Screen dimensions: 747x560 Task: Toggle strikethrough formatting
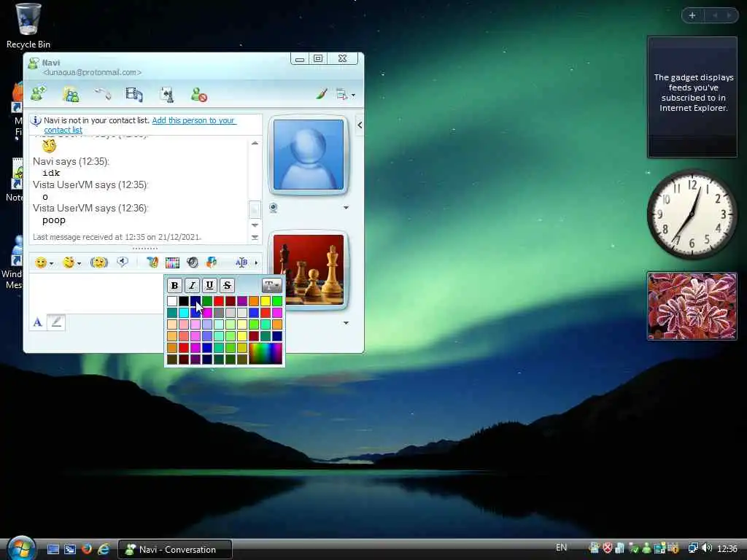pos(228,285)
